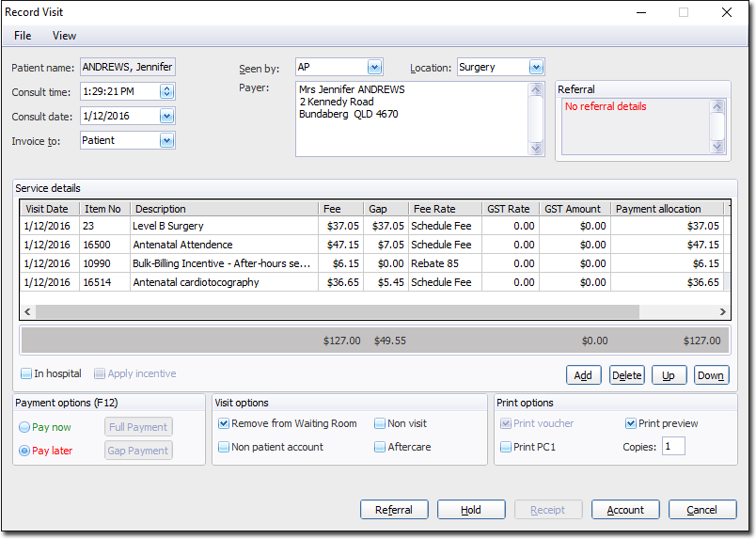Select the Pay now radio button
Viewport: 756px width, 539px height.
[x=24, y=427]
